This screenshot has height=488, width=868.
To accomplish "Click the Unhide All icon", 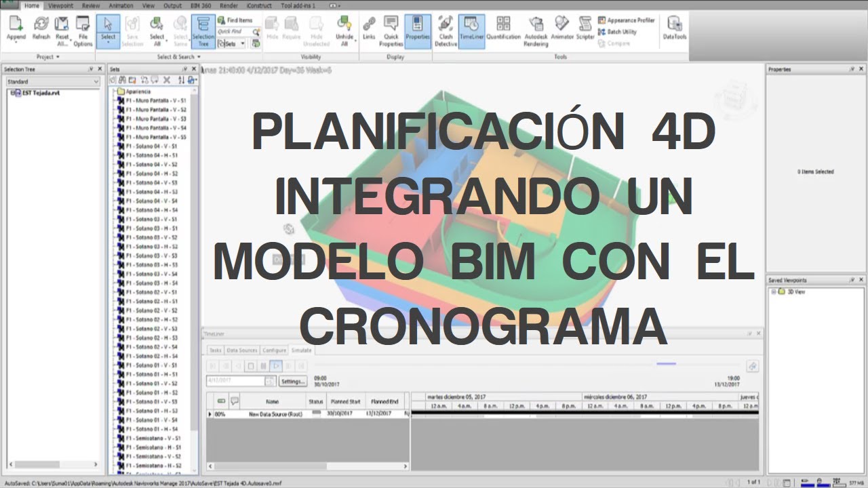I will pyautogui.click(x=344, y=30).
